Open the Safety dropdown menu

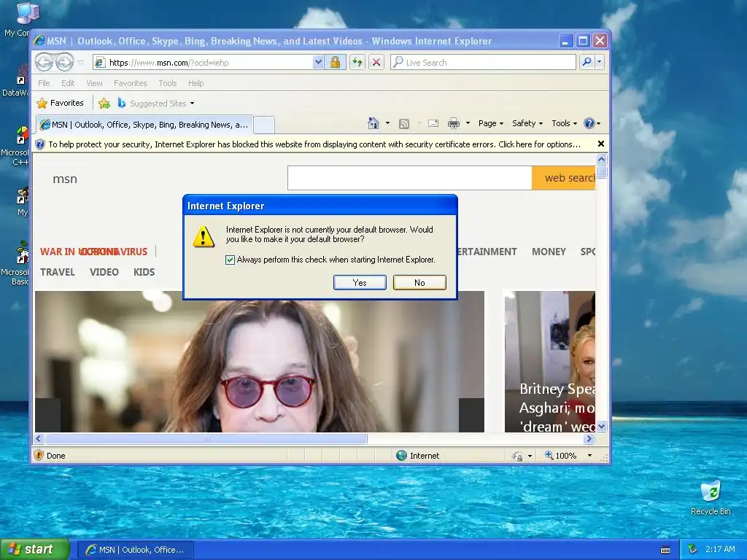coord(527,123)
